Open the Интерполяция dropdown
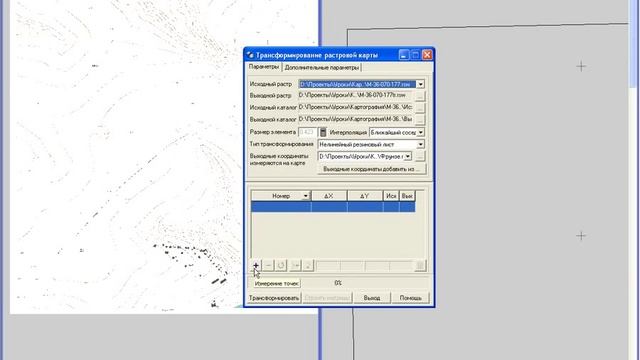The image size is (640, 360). click(x=420, y=132)
